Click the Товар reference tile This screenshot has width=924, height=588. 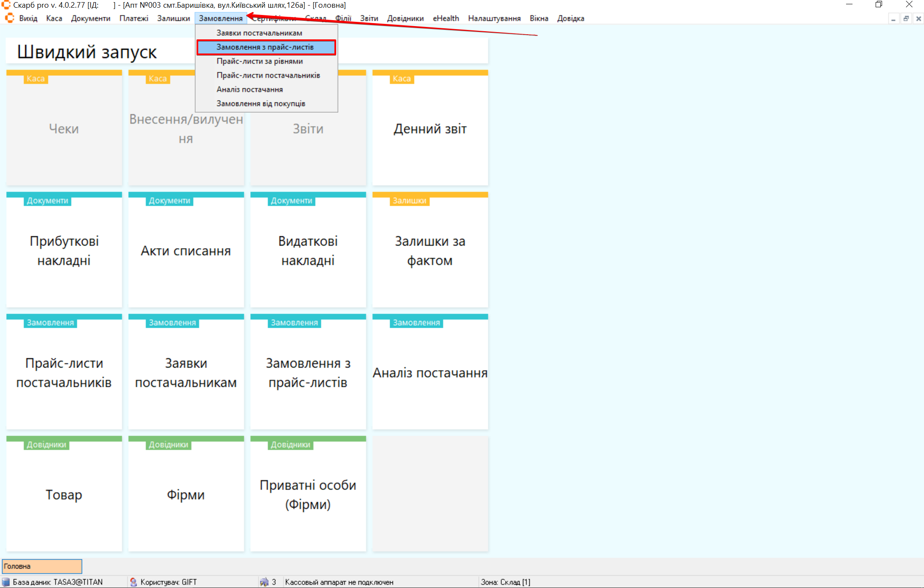tap(64, 494)
